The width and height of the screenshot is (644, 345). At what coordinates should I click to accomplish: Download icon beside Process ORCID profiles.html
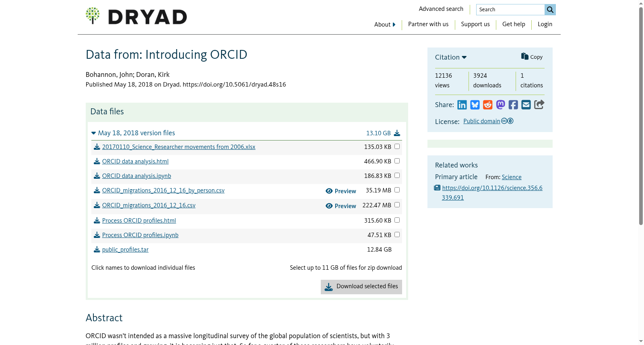tap(97, 221)
